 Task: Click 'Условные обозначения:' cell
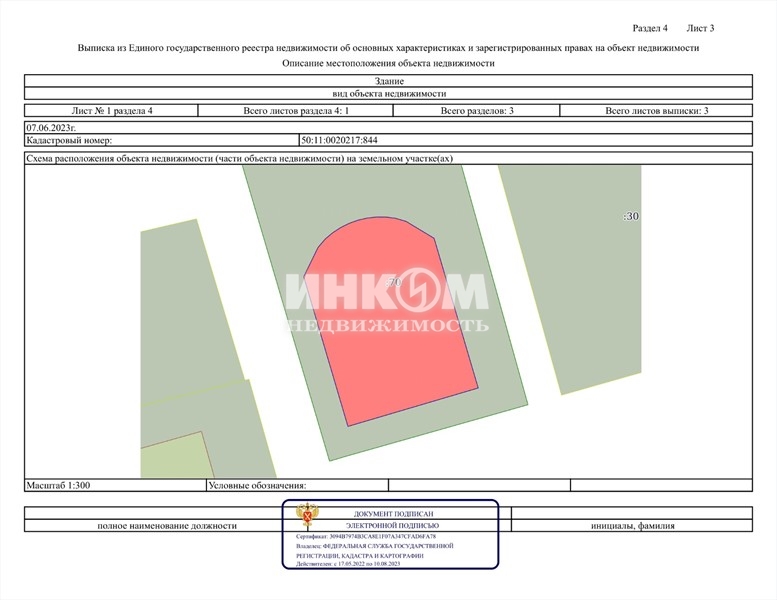[x=297, y=485]
